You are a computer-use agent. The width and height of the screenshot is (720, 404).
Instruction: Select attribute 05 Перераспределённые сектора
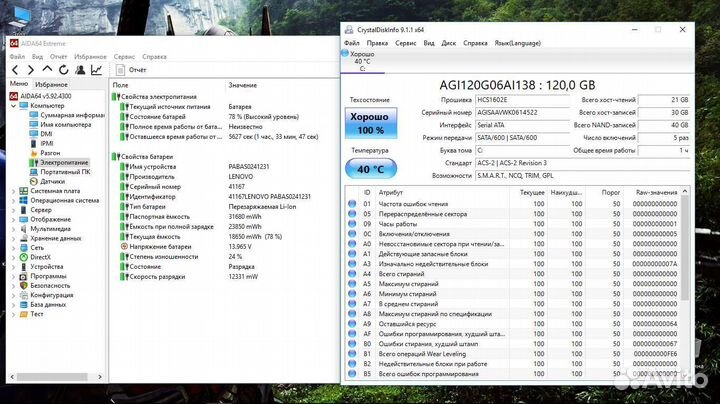click(514, 214)
